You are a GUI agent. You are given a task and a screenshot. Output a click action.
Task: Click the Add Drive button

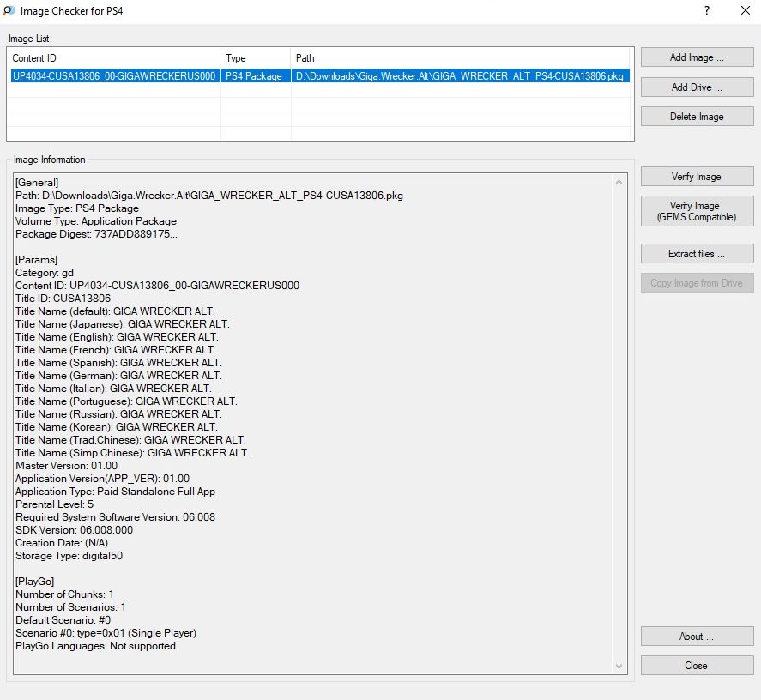pos(697,87)
